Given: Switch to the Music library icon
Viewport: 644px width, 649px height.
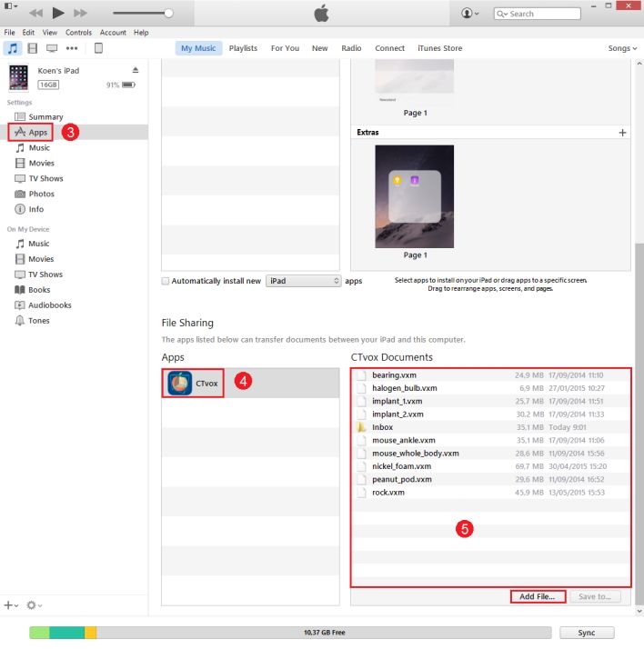Looking at the screenshot, I should click(x=13, y=48).
